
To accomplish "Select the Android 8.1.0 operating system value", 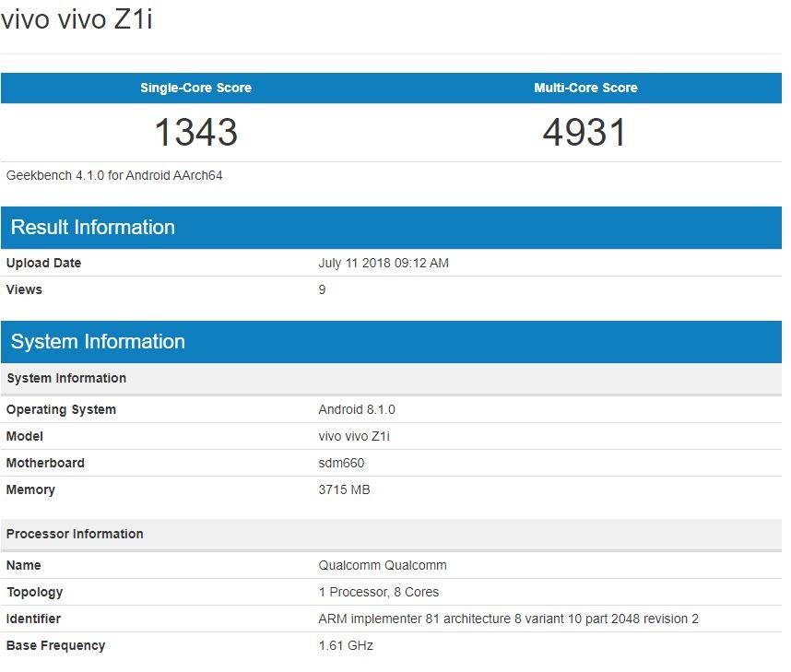I will coord(357,409).
